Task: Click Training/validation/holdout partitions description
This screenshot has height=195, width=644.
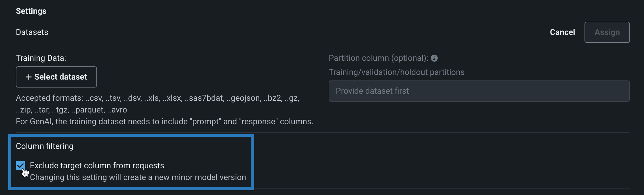Action: (396, 72)
